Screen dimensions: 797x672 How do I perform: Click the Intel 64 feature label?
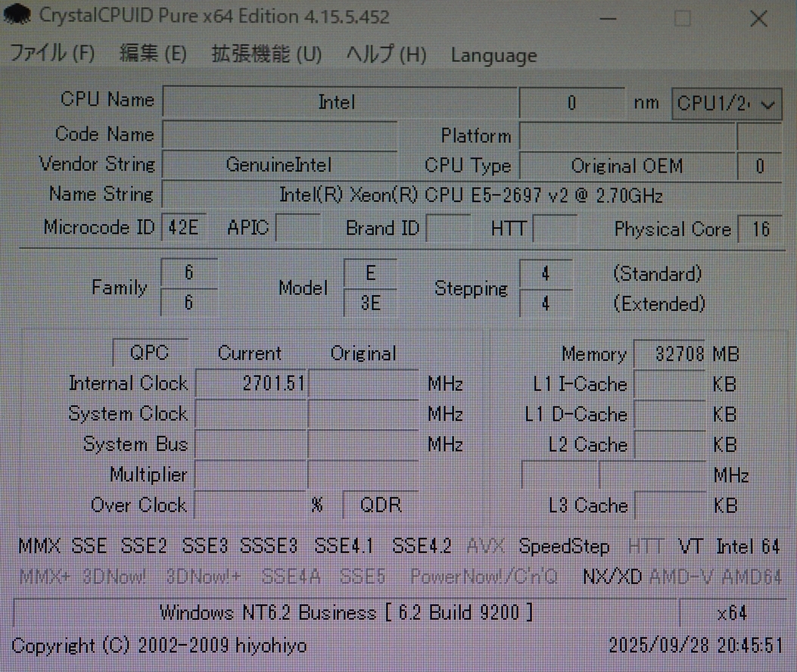pyautogui.click(x=748, y=546)
